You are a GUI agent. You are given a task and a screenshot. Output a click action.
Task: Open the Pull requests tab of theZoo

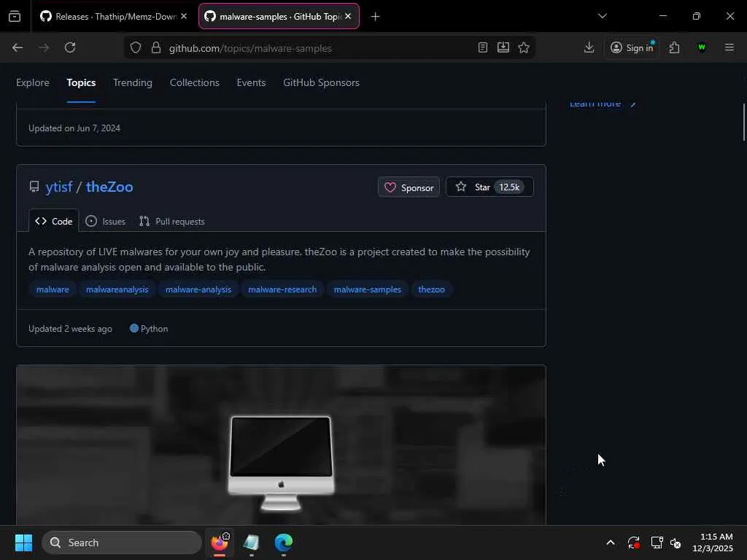click(x=172, y=222)
